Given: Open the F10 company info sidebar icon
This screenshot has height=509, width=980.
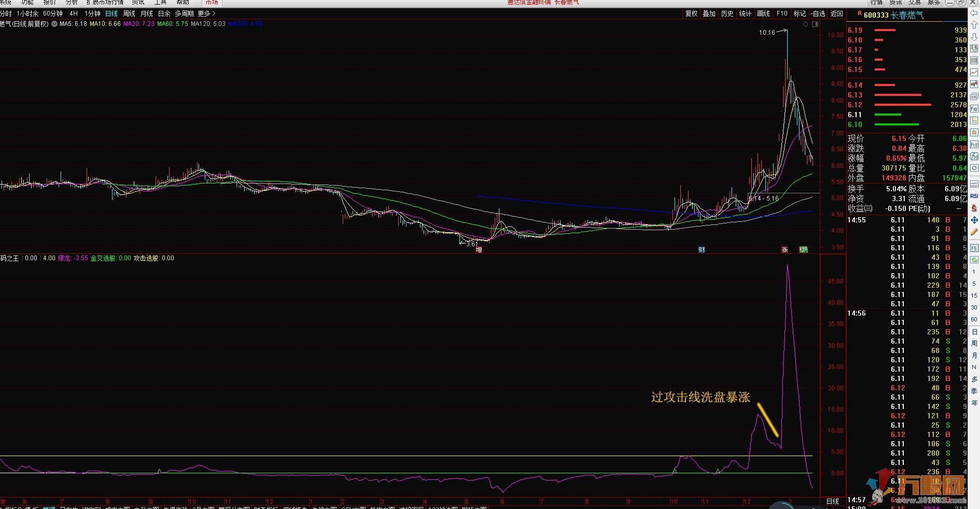Looking at the screenshot, I should [x=974, y=108].
